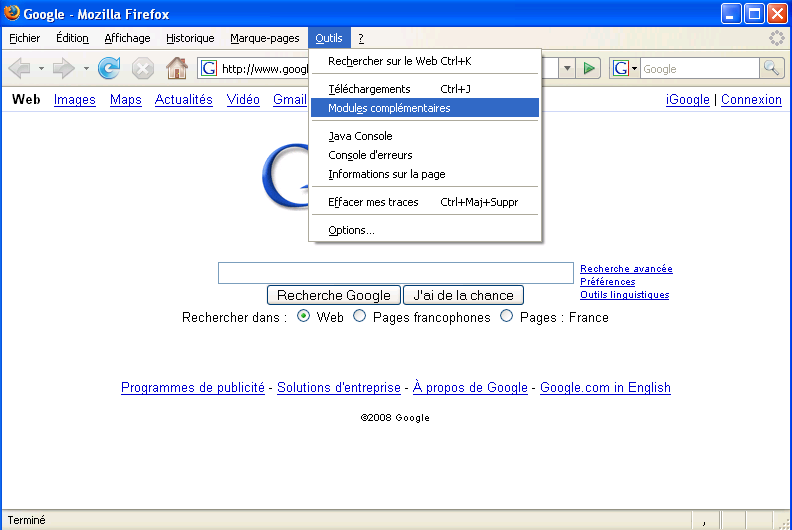The height and width of the screenshot is (530, 792).
Task: Select the Pages : France radio button
Action: coord(506,316)
